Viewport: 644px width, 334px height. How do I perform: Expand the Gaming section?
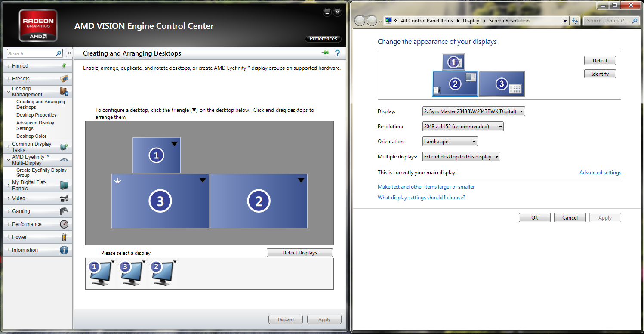9,211
